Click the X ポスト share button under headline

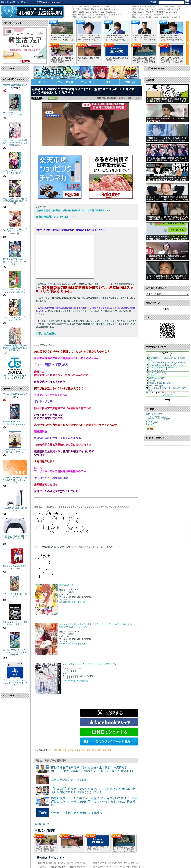[37, 98]
